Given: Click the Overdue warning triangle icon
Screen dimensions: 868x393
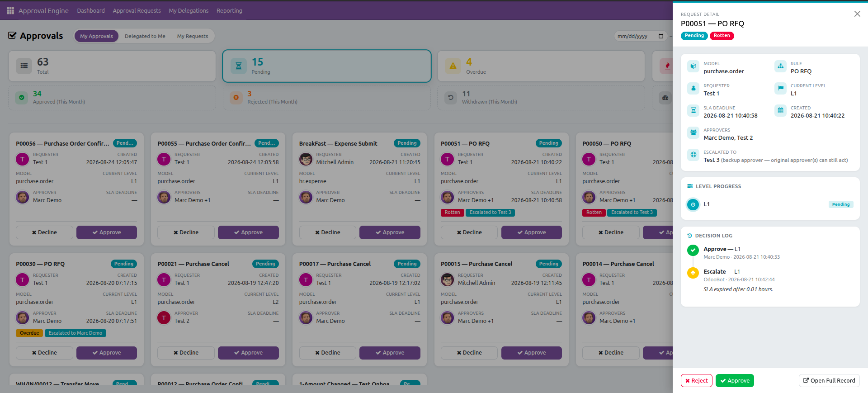Looking at the screenshot, I should [x=453, y=66].
